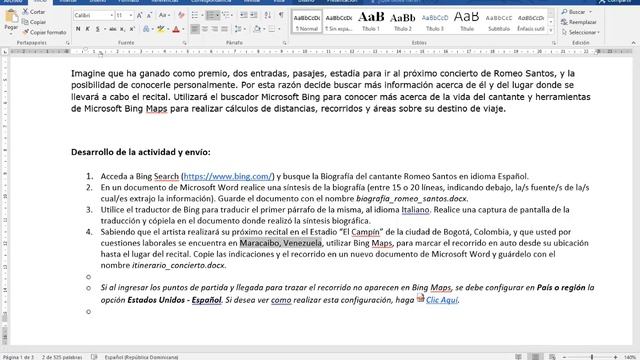Click the line spacing icon
The image size is (640, 360).
coord(238,29)
